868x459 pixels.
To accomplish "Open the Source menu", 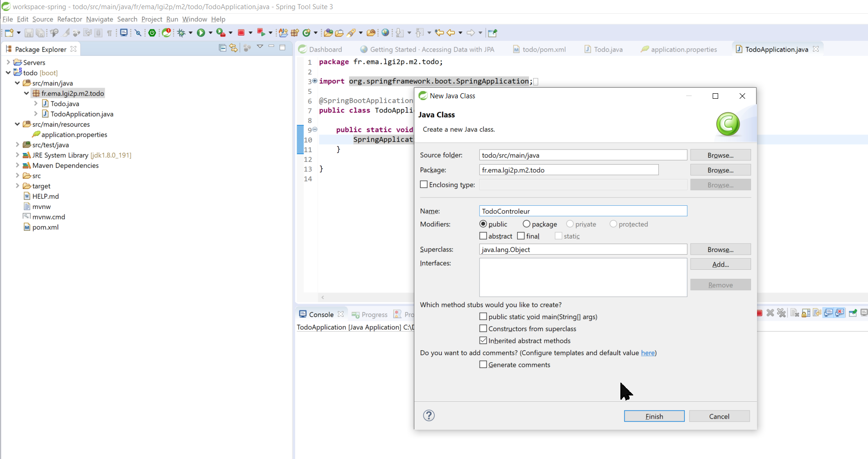I will pyautogui.click(x=42, y=19).
